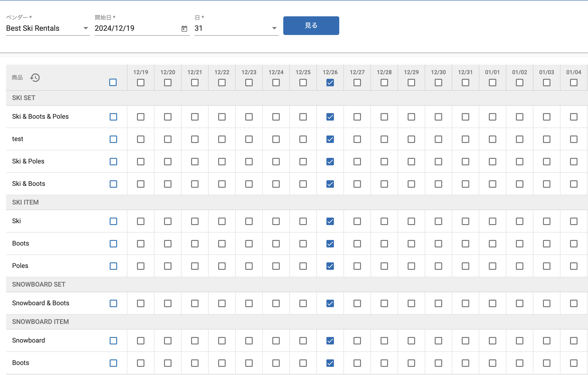Click the Snowboard & Boots product name
The width and height of the screenshot is (588, 375).
pos(41,303)
